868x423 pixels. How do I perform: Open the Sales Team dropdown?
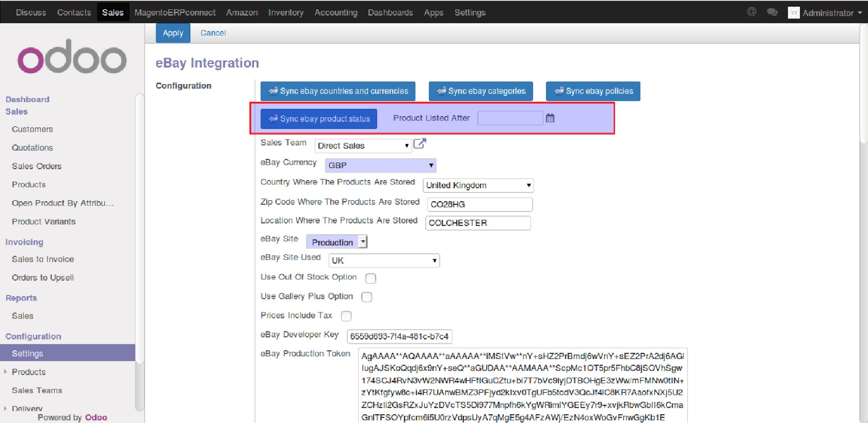point(363,146)
